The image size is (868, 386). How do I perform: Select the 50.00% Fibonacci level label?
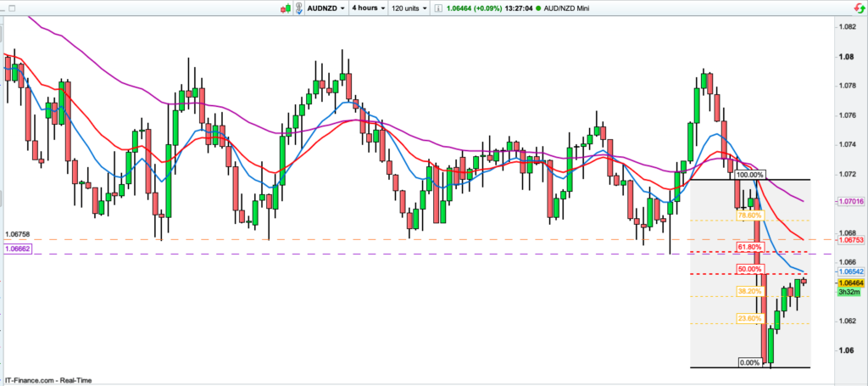click(749, 269)
